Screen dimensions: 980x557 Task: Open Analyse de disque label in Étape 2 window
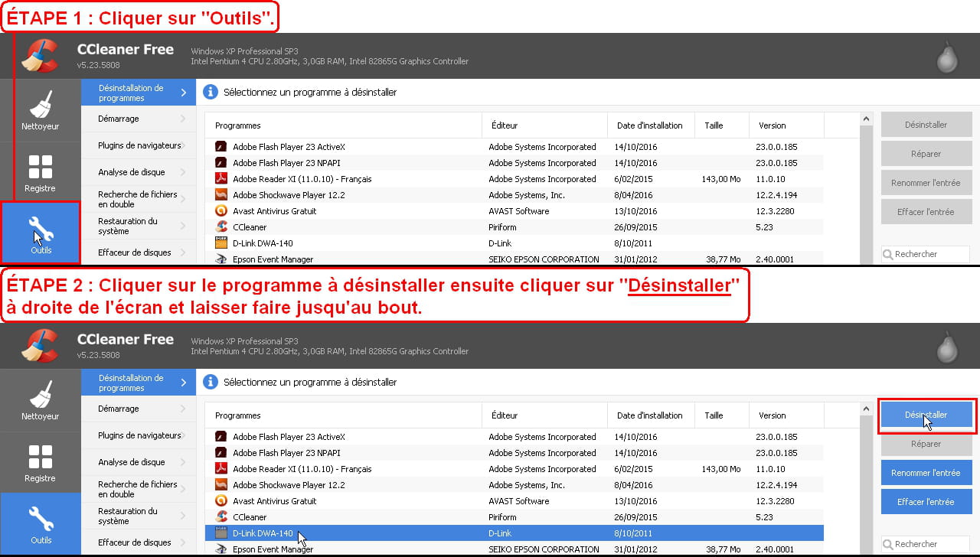coord(132,462)
